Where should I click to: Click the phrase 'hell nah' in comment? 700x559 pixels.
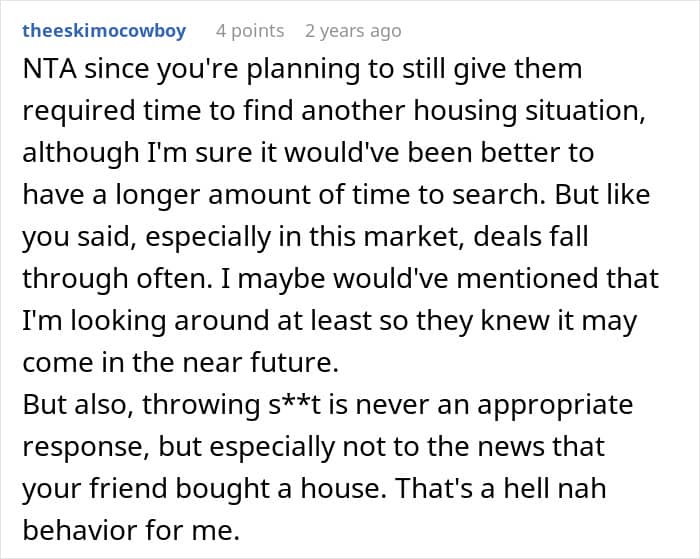(555, 488)
